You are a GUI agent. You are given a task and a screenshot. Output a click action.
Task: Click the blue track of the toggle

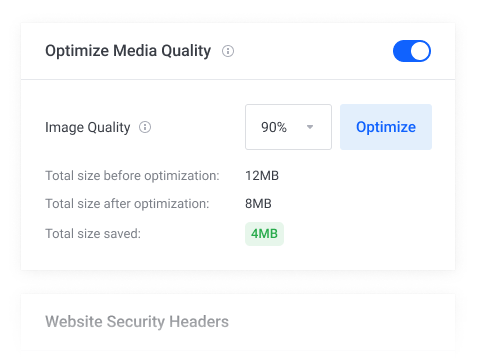point(401,51)
